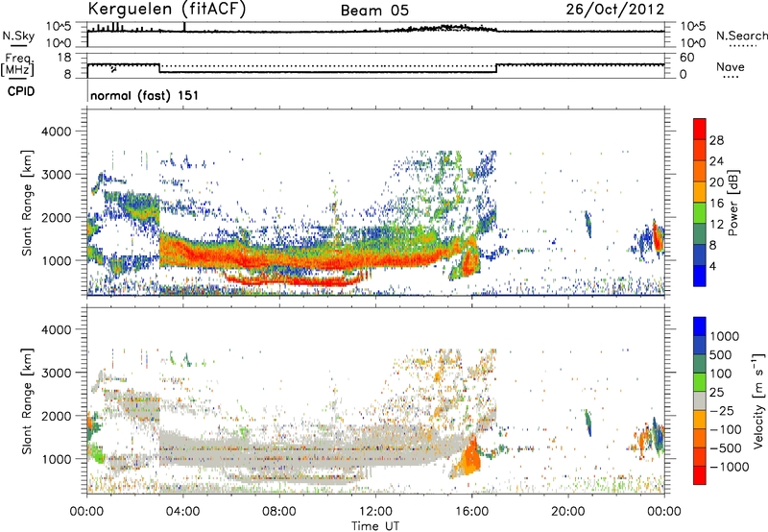Viewport: 768px width, 532px height.
Task: Click the "4000" tick in the power panel
Action: point(56,131)
